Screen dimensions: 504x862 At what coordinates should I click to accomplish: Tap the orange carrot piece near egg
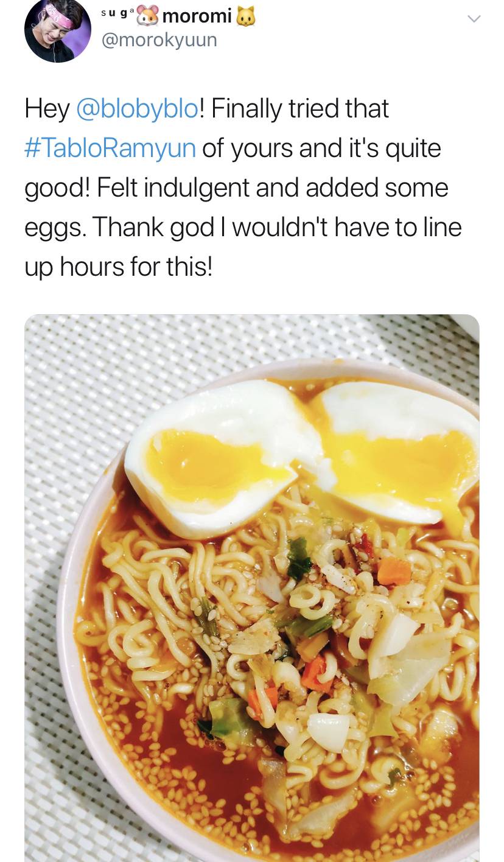point(394,571)
